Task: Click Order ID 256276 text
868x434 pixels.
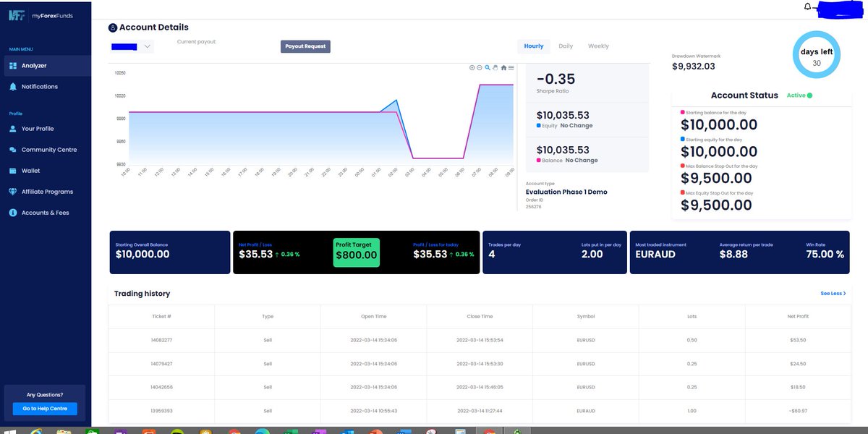Action: coord(533,207)
